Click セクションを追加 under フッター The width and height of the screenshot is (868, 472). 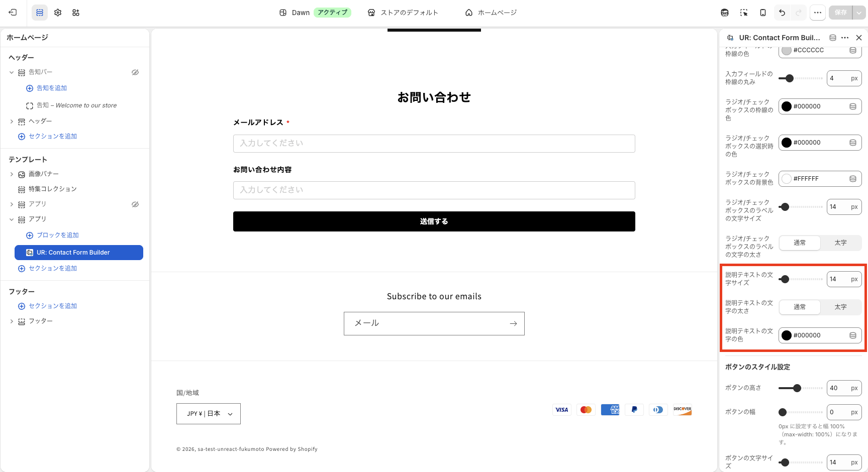[53, 306]
